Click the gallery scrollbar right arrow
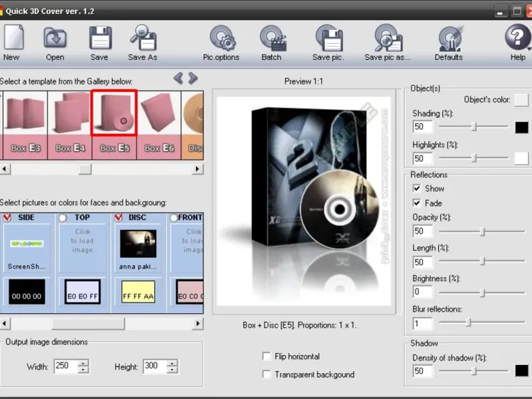The height and width of the screenshot is (399, 532). (198, 169)
